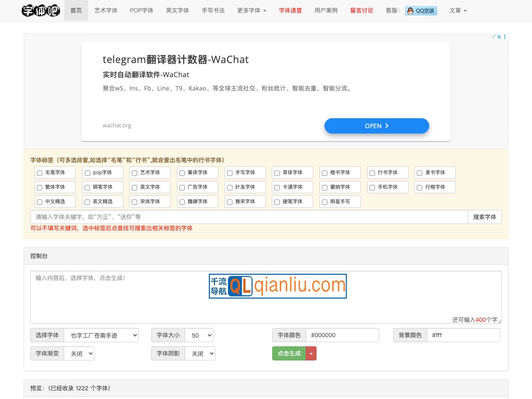The width and height of the screenshot is (532, 399).
Task: Expand the red split arrow beside 点击生成
Action: coord(311,353)
